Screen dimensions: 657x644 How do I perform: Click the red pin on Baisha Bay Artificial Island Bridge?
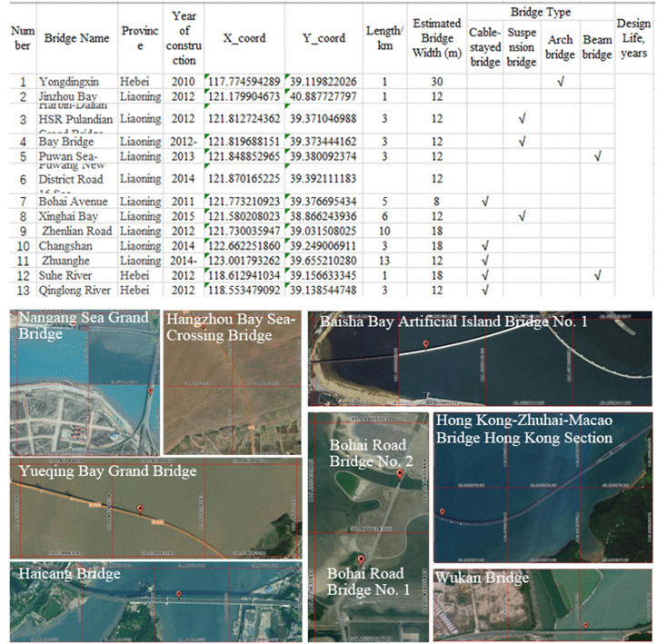pyautogui.click(x=425, y=344)
